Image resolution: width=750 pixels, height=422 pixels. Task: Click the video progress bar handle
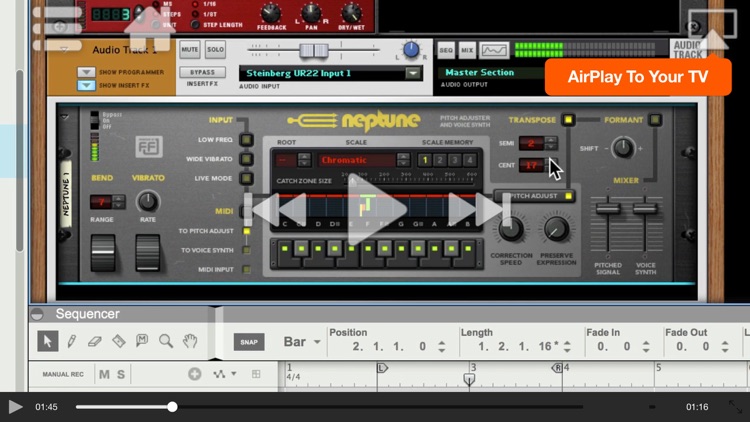(172, 407)
